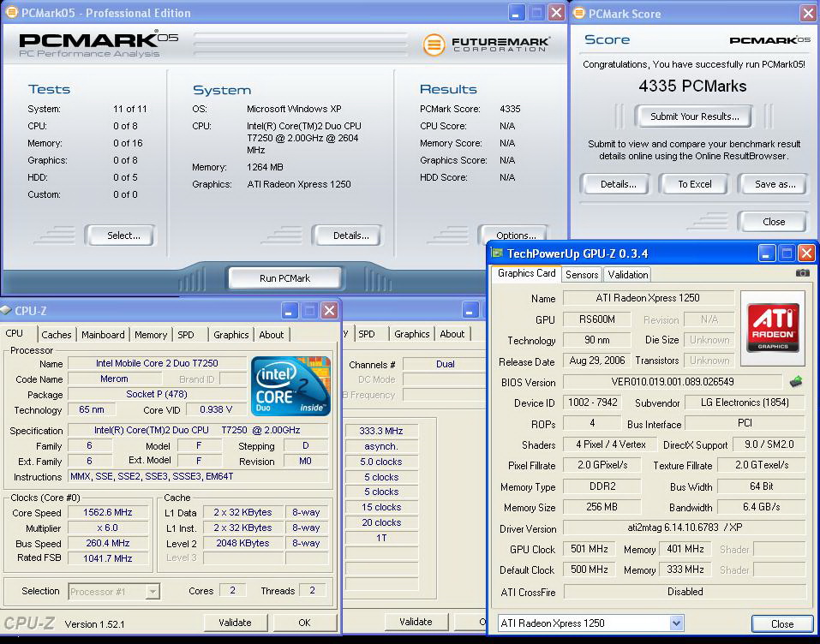Click the BIOS Version field in GPU-Z
This screenshot has height=644, width=820.
[x=673, y=382]
